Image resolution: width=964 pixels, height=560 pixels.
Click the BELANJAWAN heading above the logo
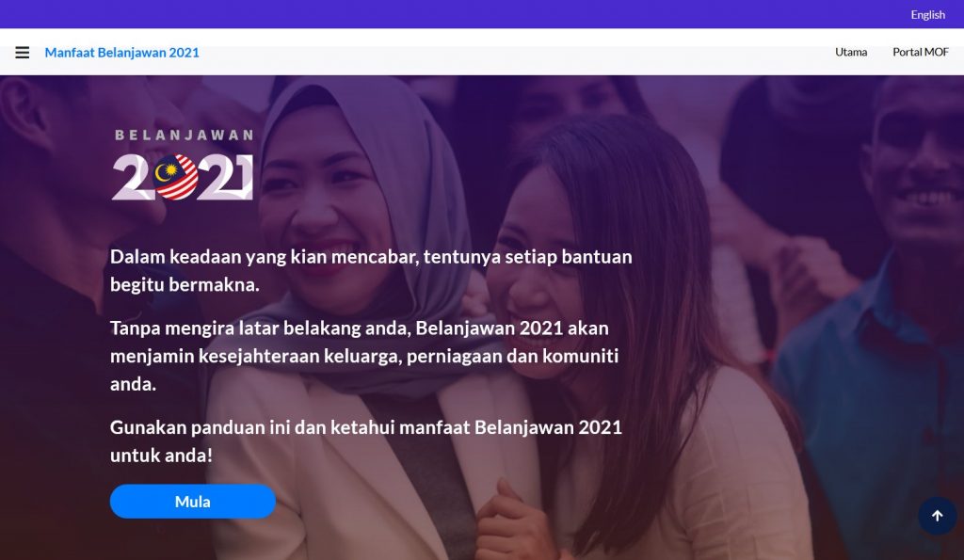coord(184,136)
